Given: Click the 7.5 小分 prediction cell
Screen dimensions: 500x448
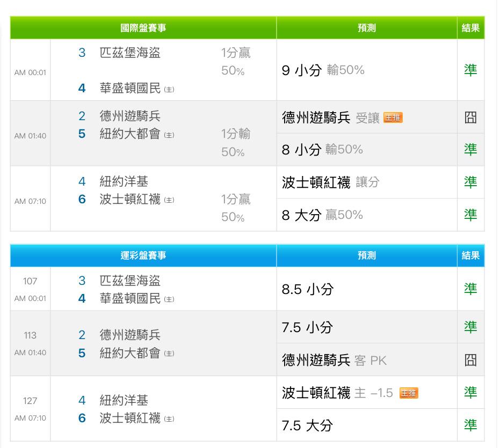Looking at the screenshot, I should tap(307, 327).
